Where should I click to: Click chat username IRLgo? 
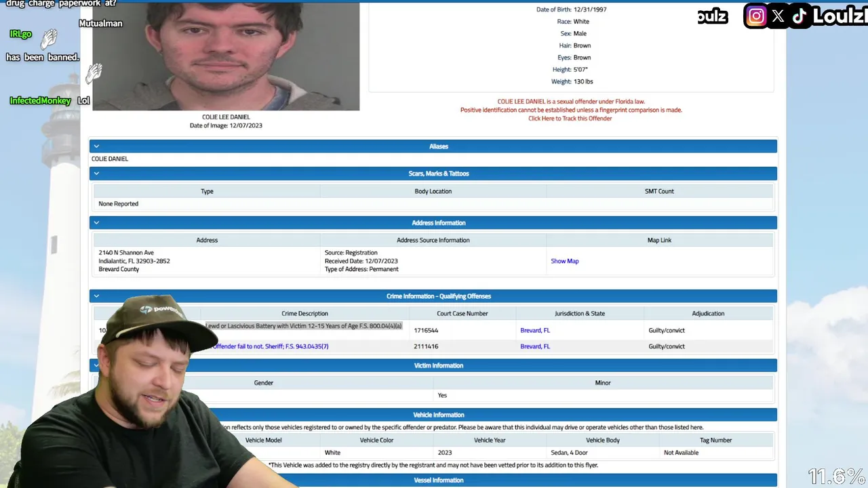(x=21, y=34)
